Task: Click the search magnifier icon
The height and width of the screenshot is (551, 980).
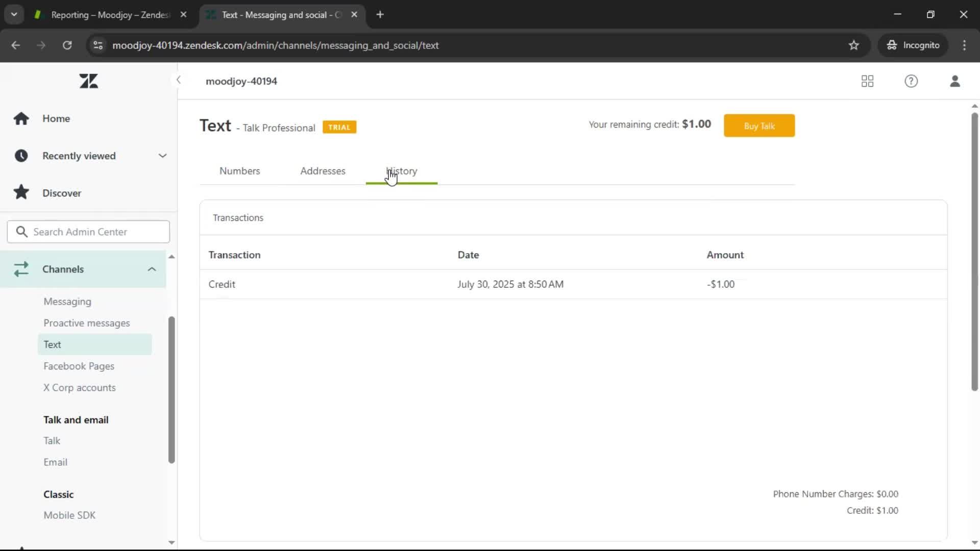Action: [21, 232]
